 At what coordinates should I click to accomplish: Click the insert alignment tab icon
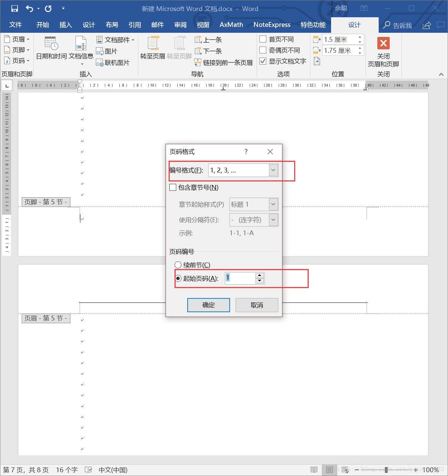317,61
